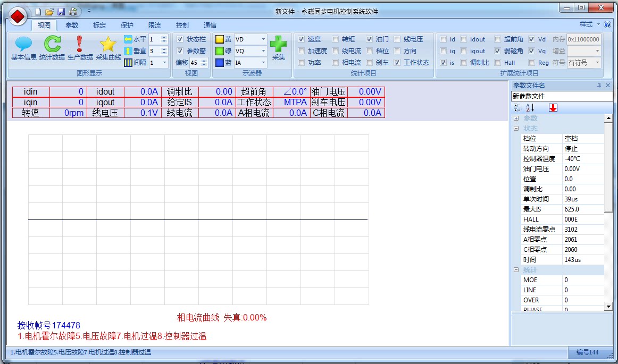Open the blue channel IA dropdown
The width and height of the screenshot is (618, 364).
pyautogui.click(x=263, y=63)
